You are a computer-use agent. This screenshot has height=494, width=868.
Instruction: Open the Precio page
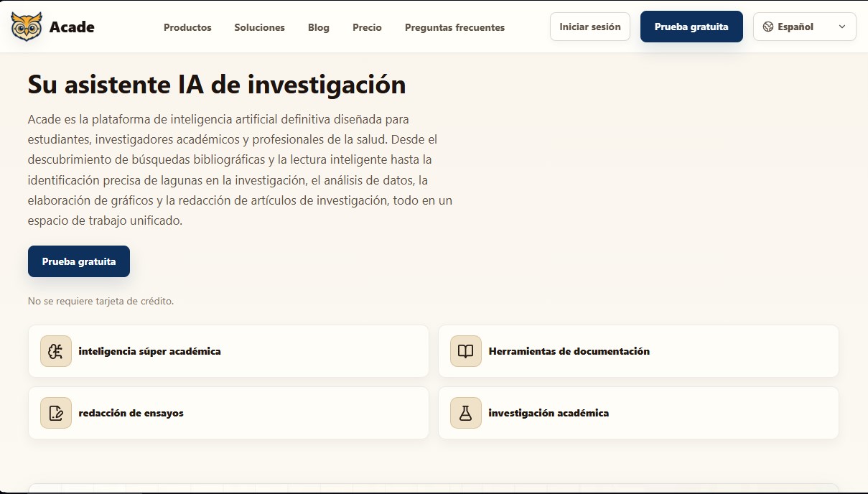(367, 27)
